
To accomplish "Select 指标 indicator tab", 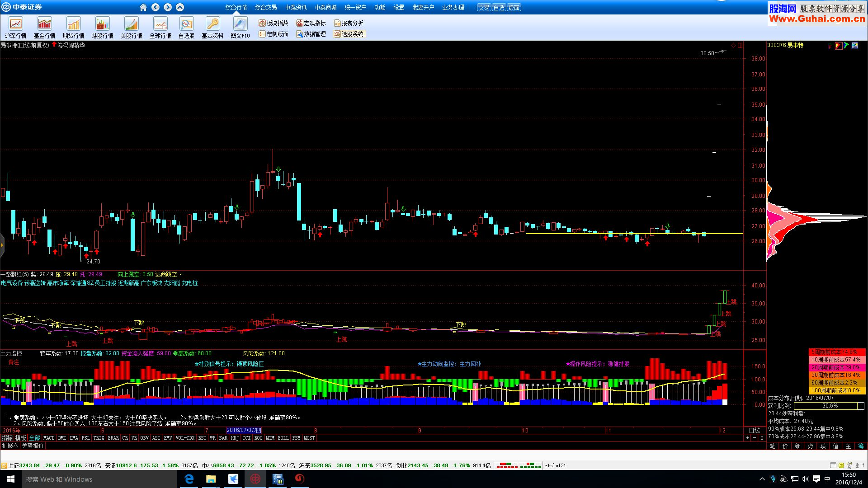I will 7,438.
